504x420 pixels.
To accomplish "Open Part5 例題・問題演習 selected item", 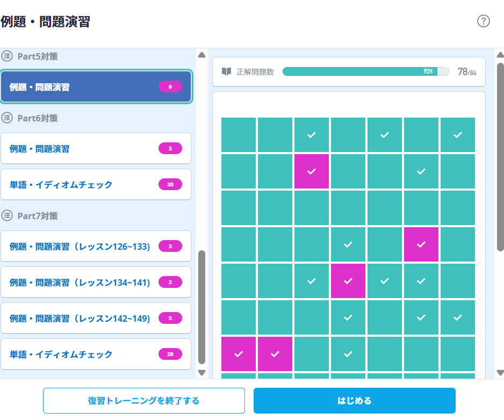I will (81, 87).
